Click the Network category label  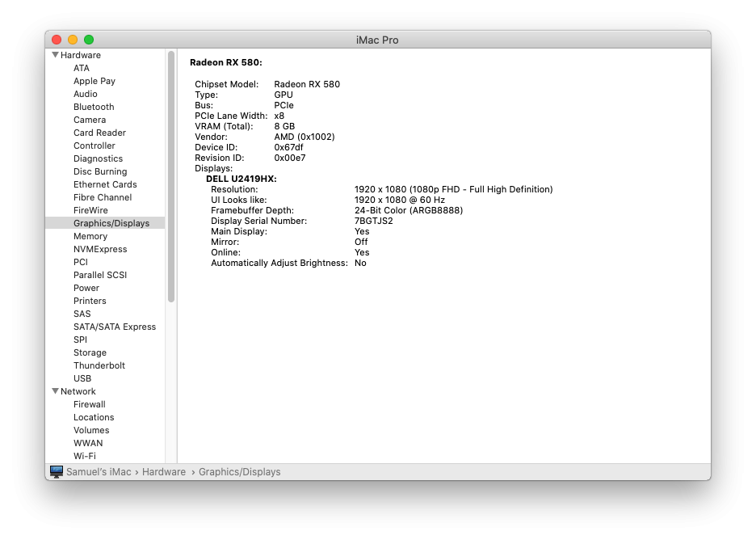[78, 391]
